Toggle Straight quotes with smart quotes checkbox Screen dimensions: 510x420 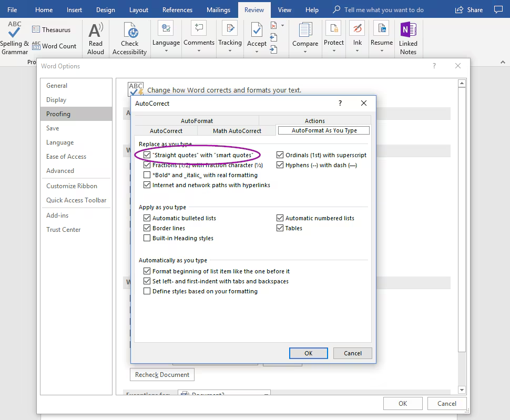point(147,155)
